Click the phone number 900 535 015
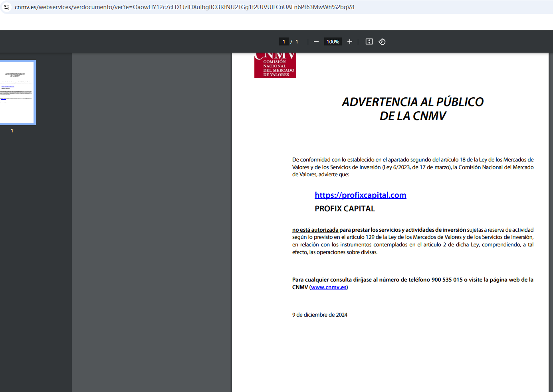This screenshot has width=553, height=392. [447, 280]
